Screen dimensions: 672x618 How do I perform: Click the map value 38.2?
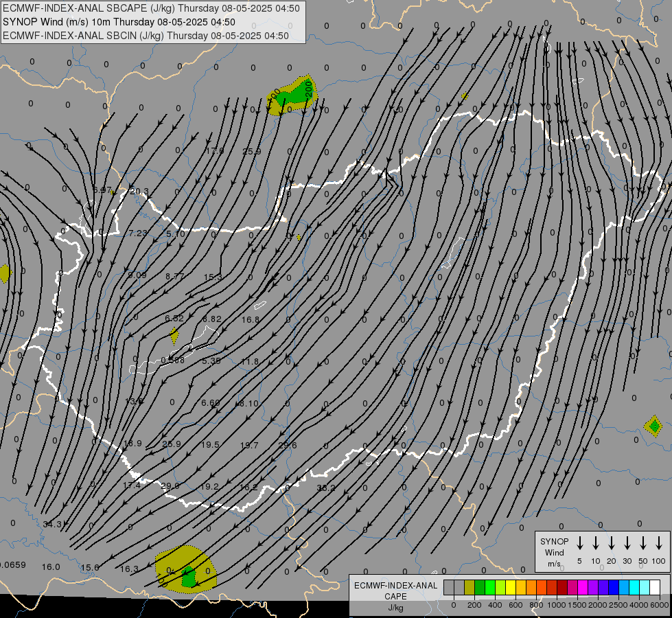[326, 488]
